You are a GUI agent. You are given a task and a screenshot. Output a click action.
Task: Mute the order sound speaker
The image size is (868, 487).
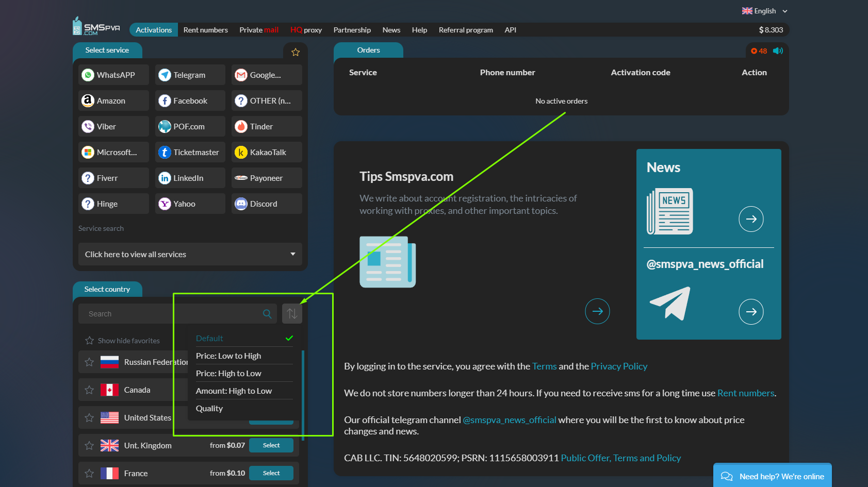click(x=778, y=51)
